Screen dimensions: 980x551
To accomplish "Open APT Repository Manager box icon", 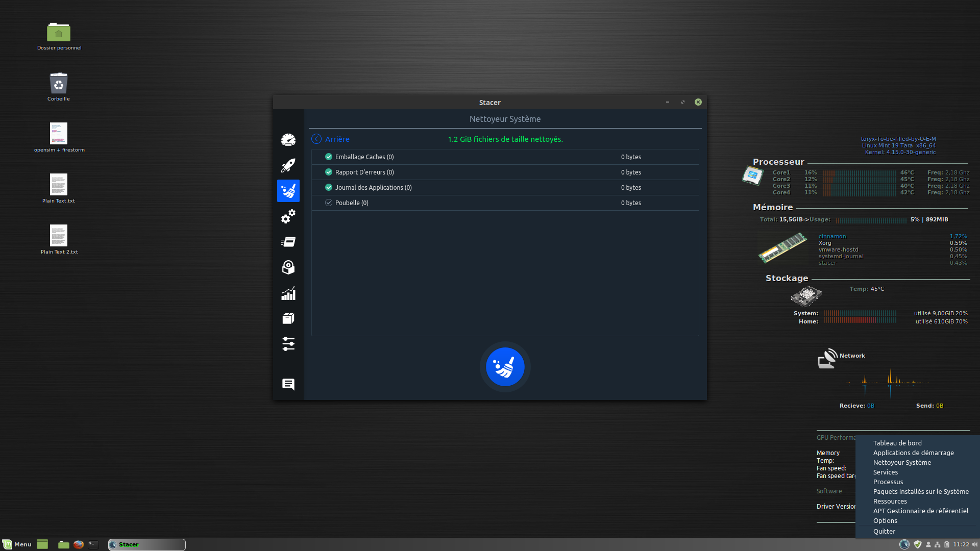I will pyautogui.click(x=288, y=318).
